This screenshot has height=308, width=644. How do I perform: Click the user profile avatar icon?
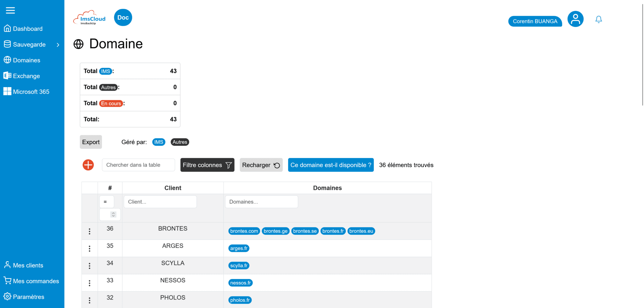pyautogui.click(x=575, y=19)
